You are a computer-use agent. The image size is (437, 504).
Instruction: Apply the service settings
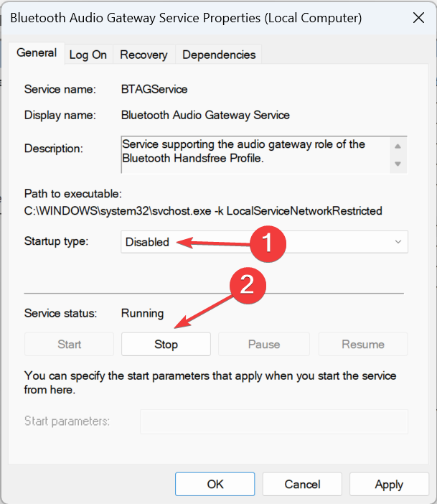tap(389, 484)
